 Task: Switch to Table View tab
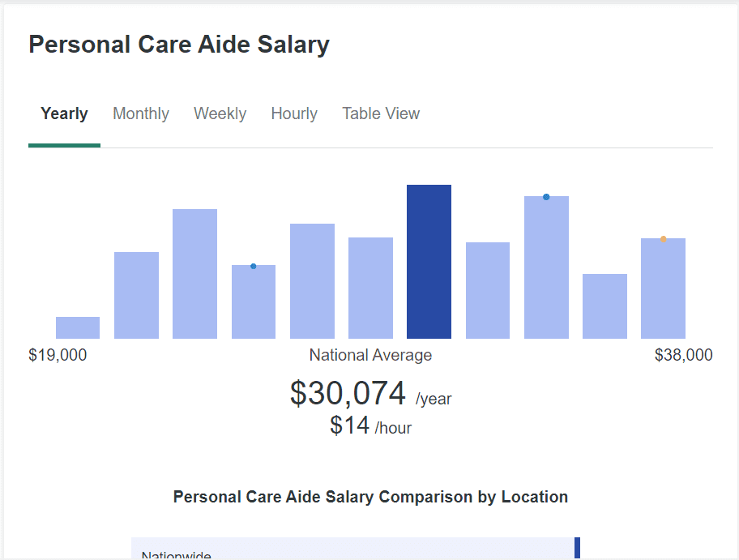381,114
